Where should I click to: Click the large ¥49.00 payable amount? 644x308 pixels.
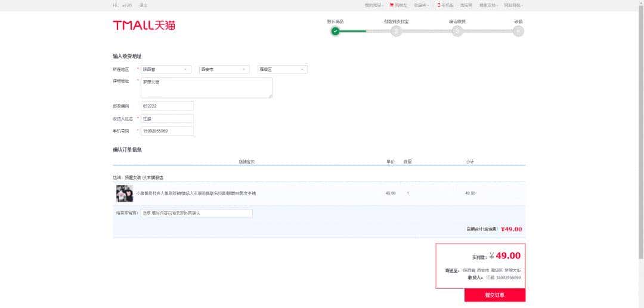505,256
